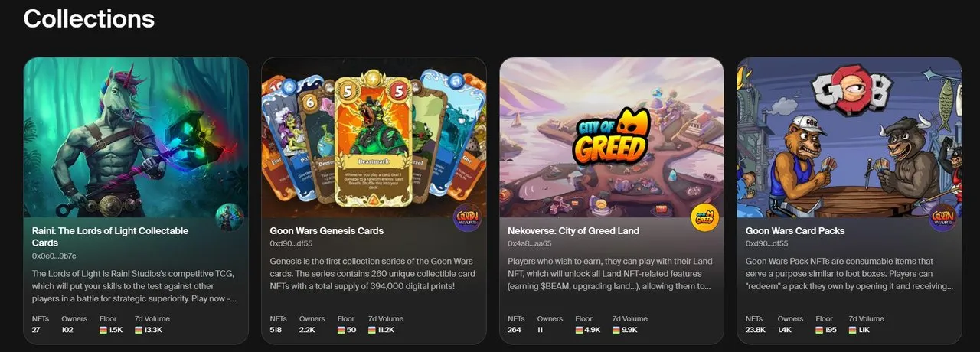
Task: Click the floor currency icon on Nekoverse card
Action: (580, 330)
